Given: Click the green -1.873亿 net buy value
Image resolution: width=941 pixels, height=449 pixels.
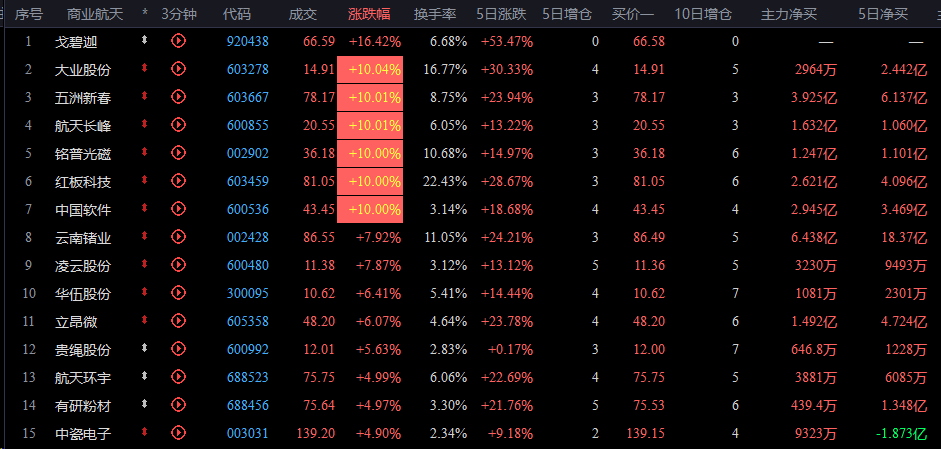Looking at the screenshot, I should click(x=901, y=433).
